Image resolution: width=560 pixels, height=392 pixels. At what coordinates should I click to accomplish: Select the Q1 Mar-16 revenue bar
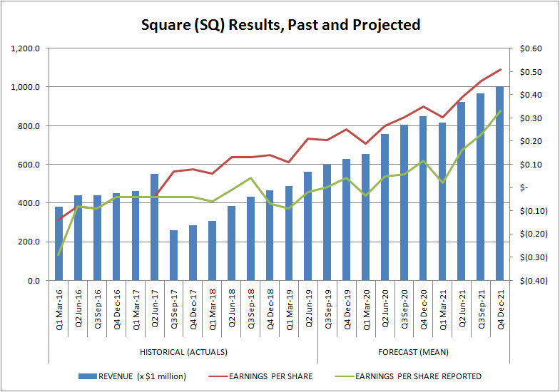(x=59, y=244)
